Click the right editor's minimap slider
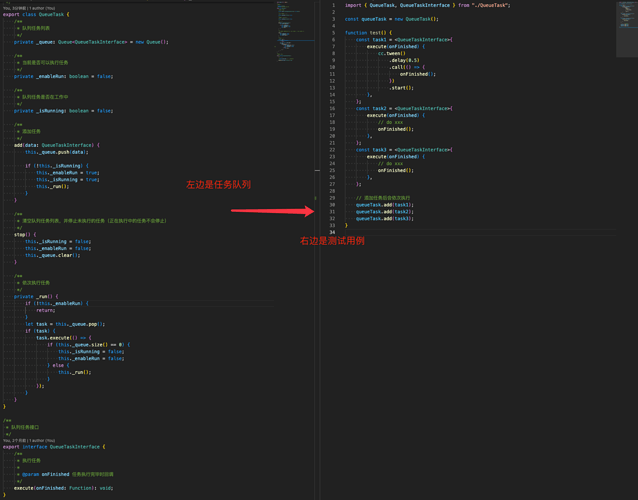 click(x=627, y=29)
